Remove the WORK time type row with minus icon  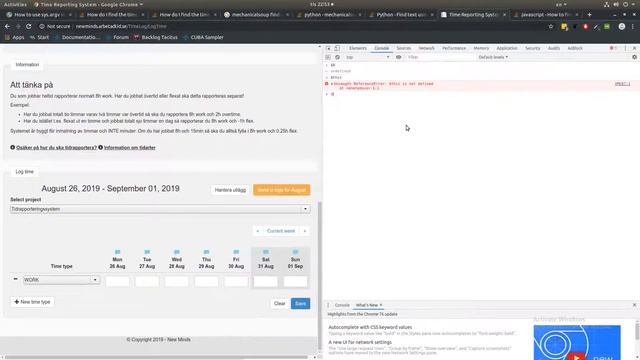click(16, 279)
